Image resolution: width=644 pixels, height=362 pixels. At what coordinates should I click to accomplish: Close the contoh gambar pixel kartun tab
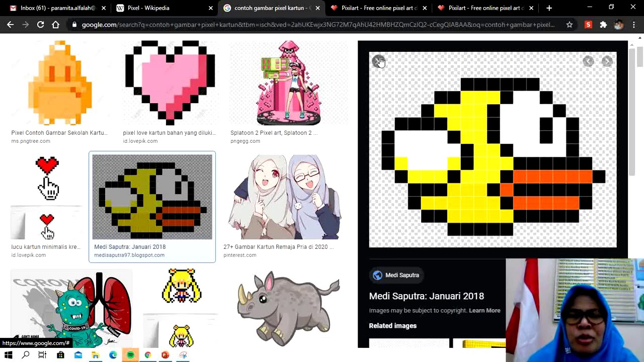click(x=317, y=8)
